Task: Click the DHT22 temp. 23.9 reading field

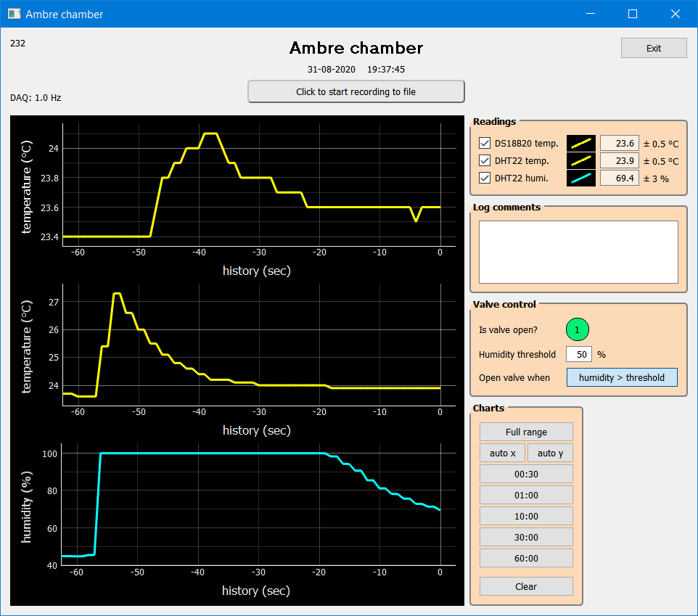Action: [x=619, y=160]
